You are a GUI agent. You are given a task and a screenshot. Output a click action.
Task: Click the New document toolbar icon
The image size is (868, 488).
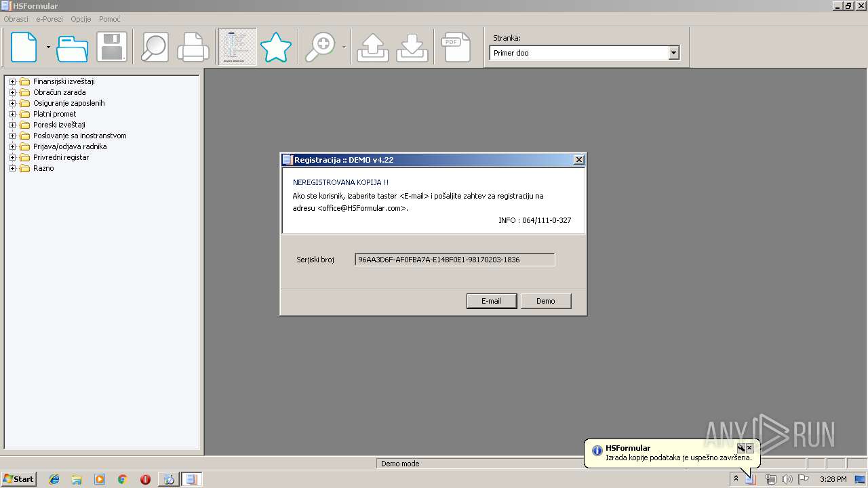(x=24, y=47)
